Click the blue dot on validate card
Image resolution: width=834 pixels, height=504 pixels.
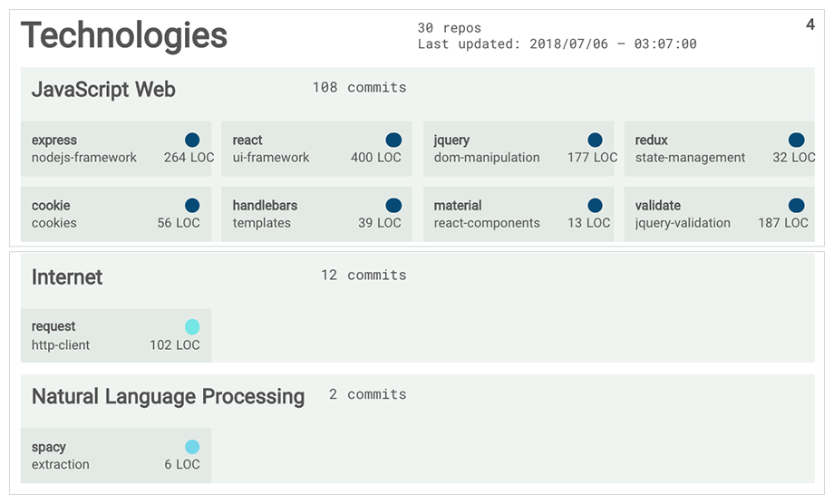click(x=796, y=206)
